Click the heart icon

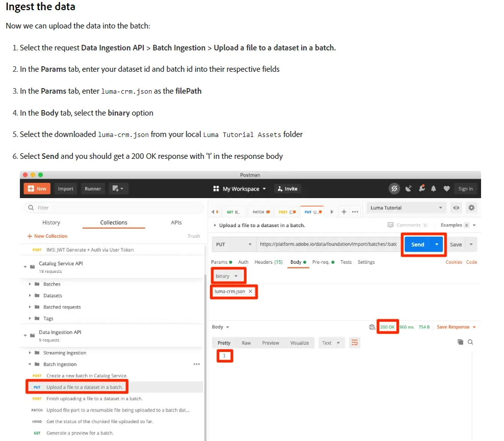446,188
